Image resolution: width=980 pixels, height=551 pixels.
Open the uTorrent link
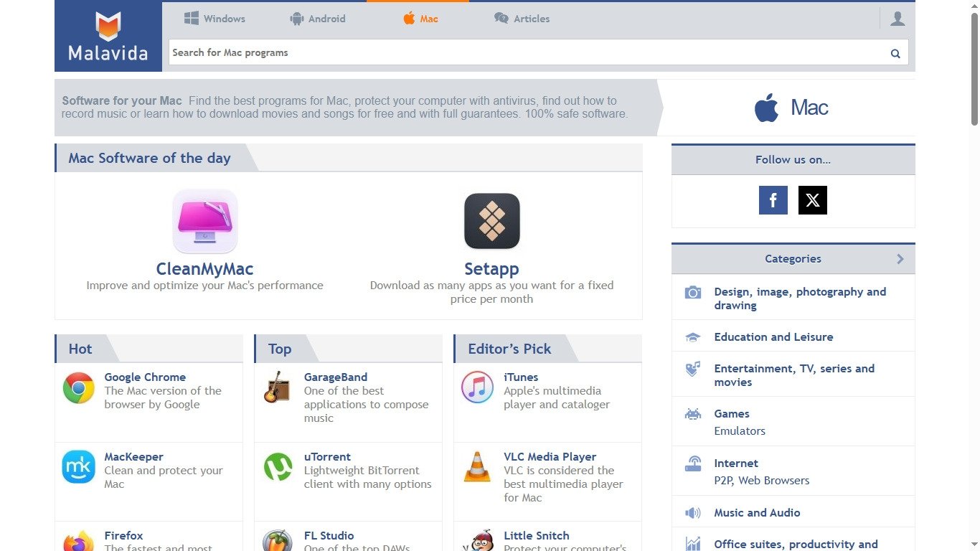327,457
